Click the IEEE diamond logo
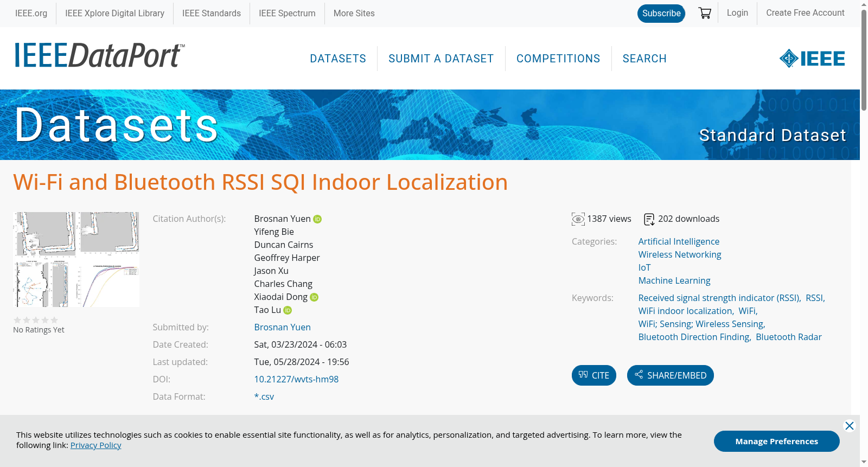Viewport: 868px width, 467px height. point(812,59)
